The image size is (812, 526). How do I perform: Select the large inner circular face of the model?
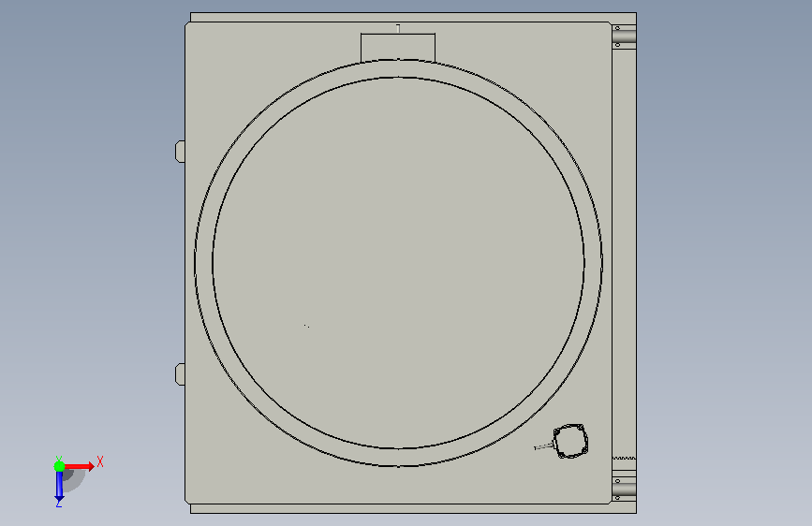398,263
